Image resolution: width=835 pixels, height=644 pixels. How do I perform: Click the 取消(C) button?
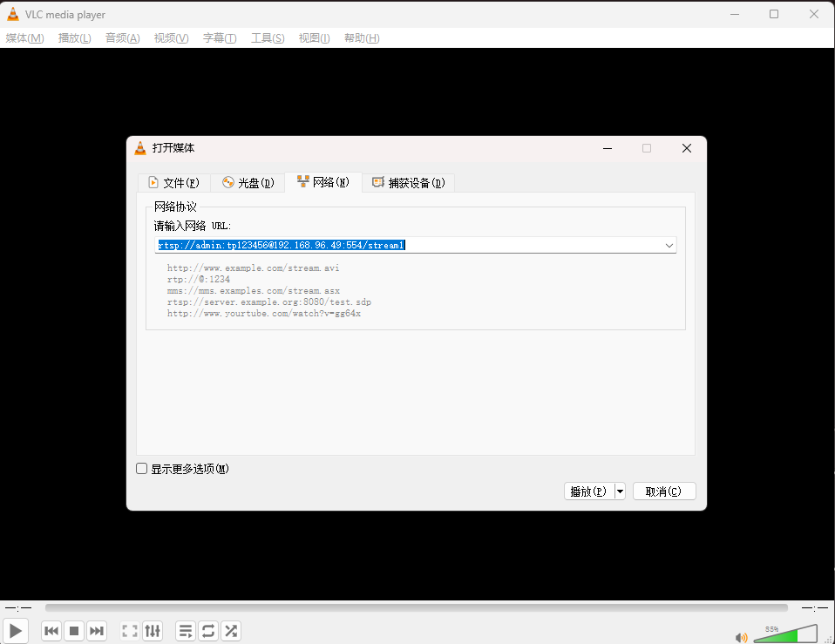point(664,491)
